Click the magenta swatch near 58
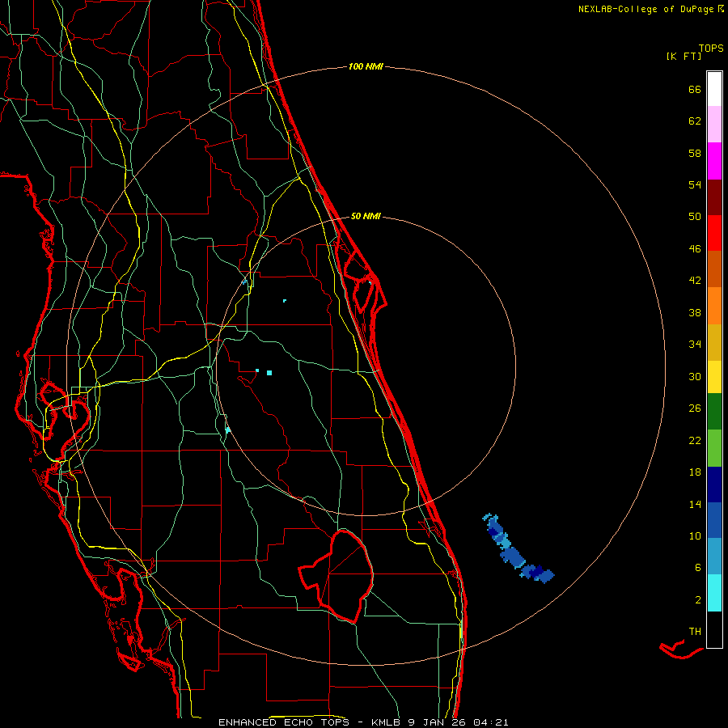 pyautogui.click(x=714, y=161)
